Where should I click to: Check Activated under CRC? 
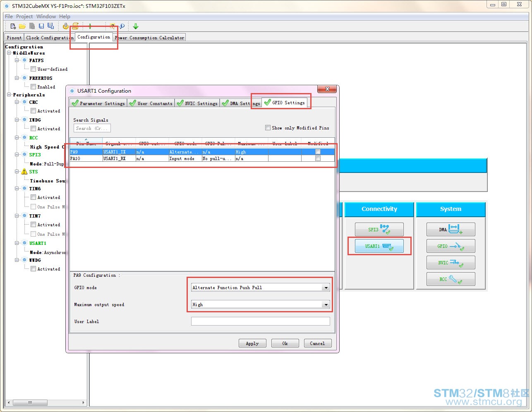[x=34, y=111]
